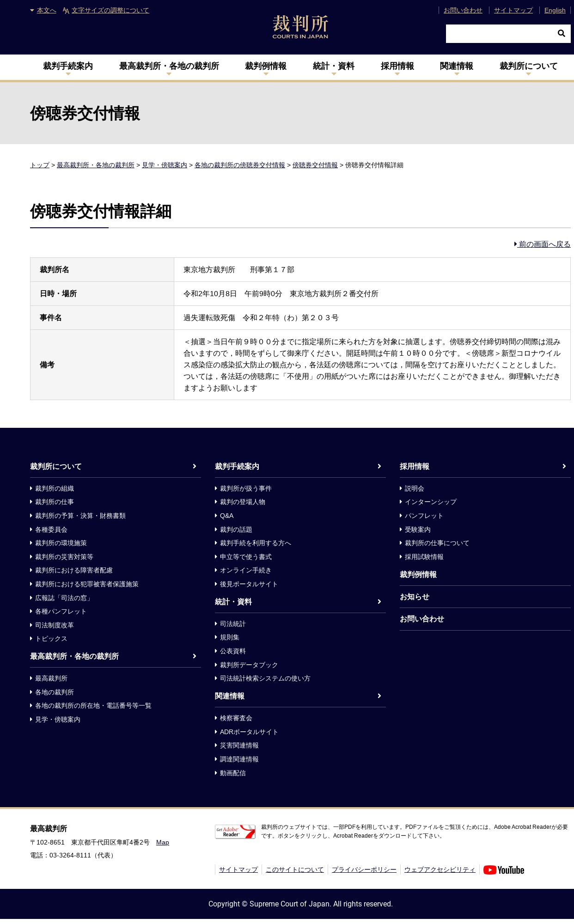Open footer 統計・資料 section arrow
The height and width of the screenshot is (924, 574).
[x=379, y=602]
